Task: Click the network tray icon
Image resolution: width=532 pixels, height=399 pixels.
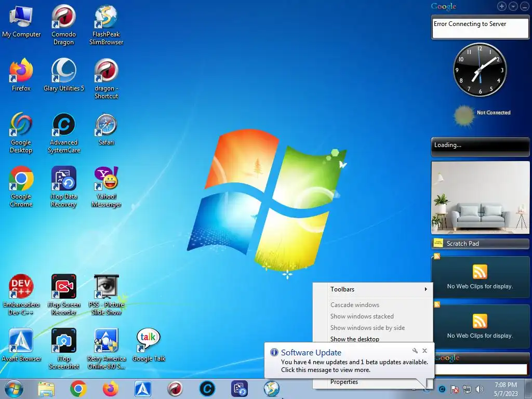Action: click(467, 389)
